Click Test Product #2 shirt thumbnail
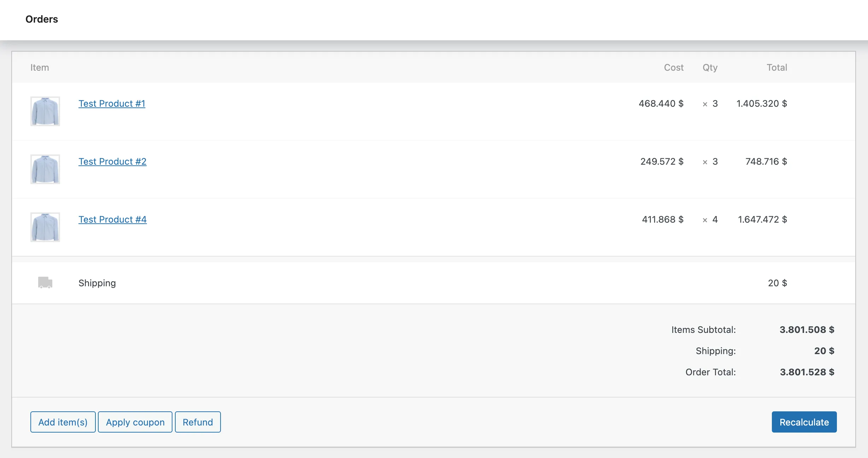 tap(45, 169)
